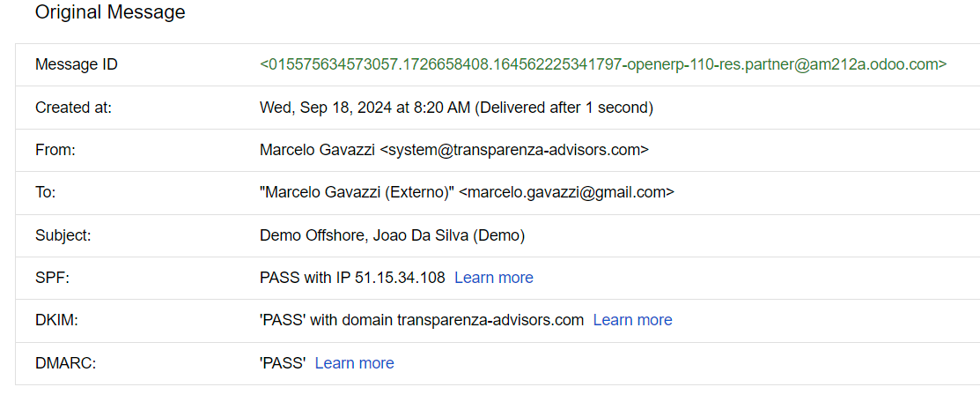Click the SPF Learn more link
The image size is (980, 402).
494,278
